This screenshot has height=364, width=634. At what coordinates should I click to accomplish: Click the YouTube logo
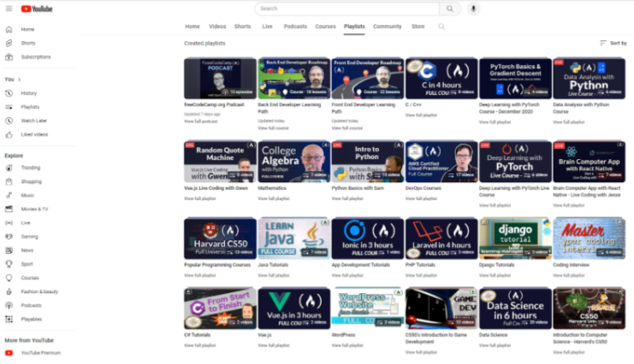pos(37,9)
